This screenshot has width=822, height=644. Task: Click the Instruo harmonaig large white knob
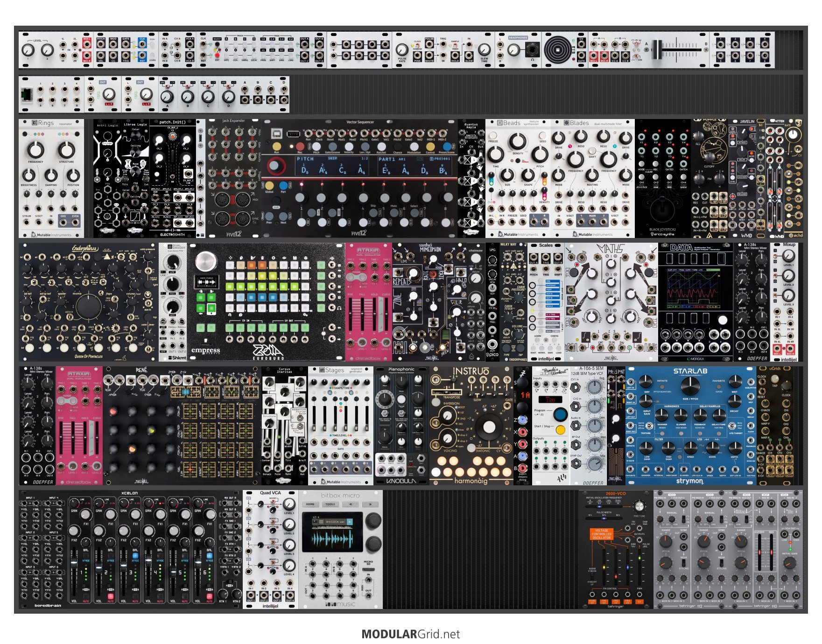[x=489, y=427]
